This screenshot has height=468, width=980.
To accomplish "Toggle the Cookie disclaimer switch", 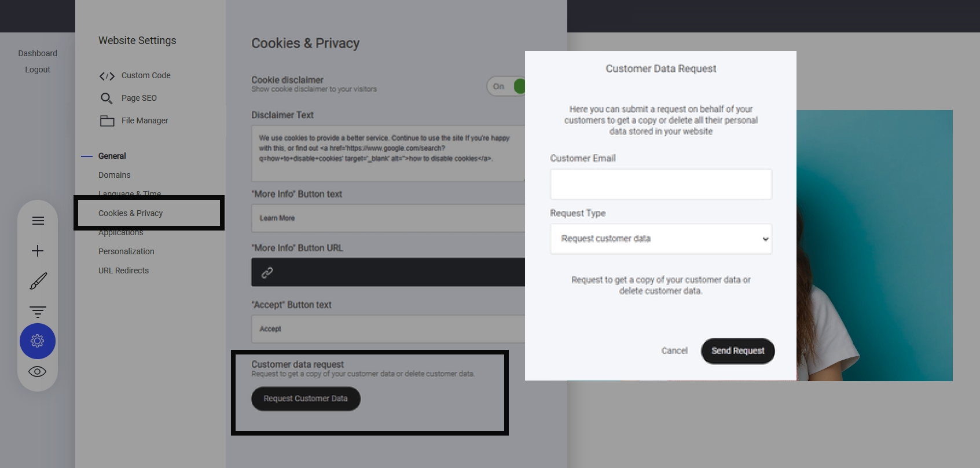I will [506, 86].
